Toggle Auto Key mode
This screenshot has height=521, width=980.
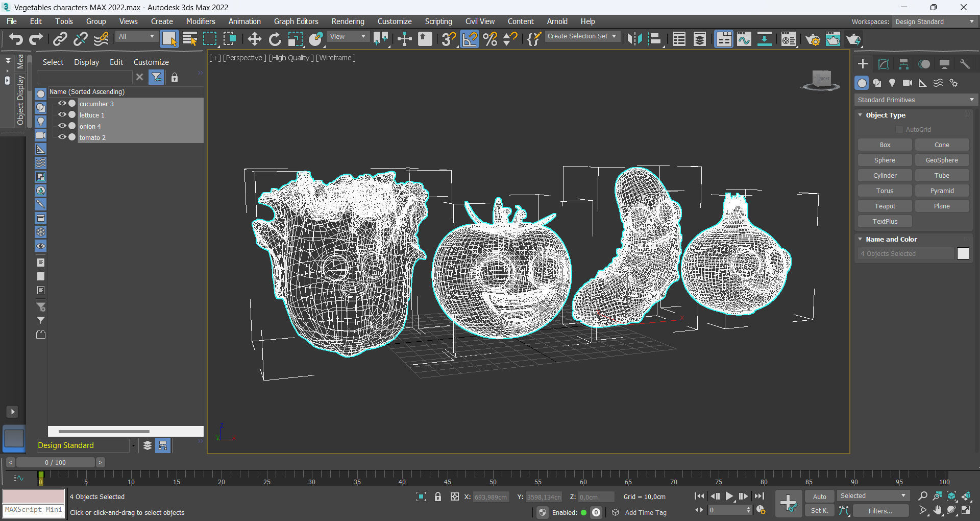click(819, 496)
